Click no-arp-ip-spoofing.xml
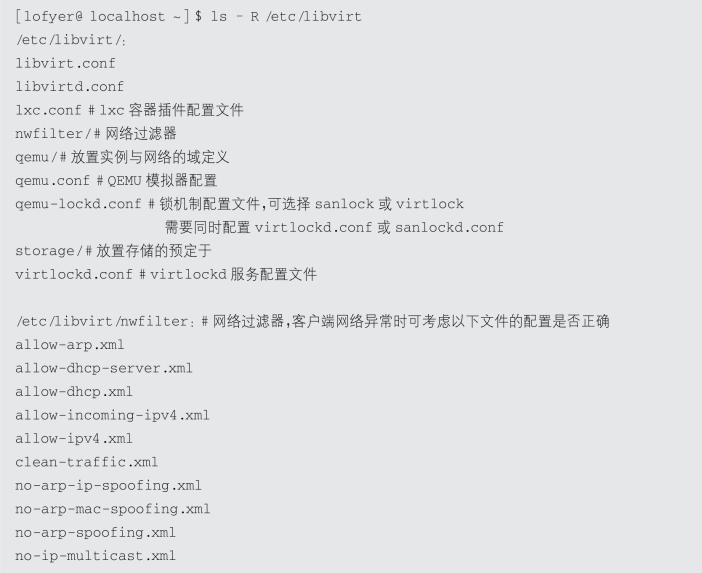This screenshot has height=573, width=702. [108, 485]
